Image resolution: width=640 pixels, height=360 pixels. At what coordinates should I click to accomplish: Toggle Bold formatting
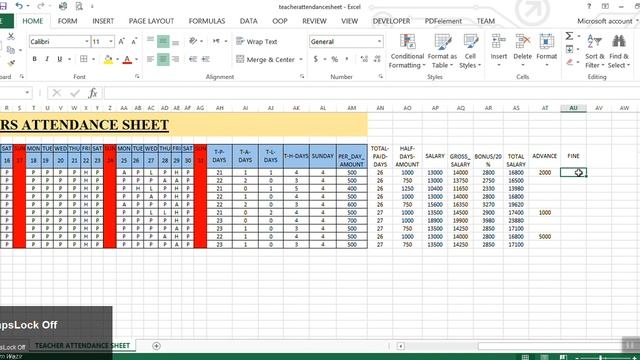click(x=34, y=59)
